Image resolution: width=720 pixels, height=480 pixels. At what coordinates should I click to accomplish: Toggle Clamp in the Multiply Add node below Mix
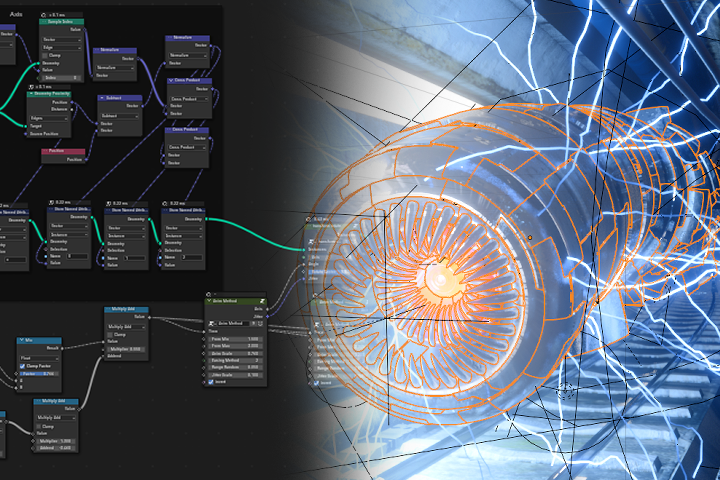pos(39,426)
